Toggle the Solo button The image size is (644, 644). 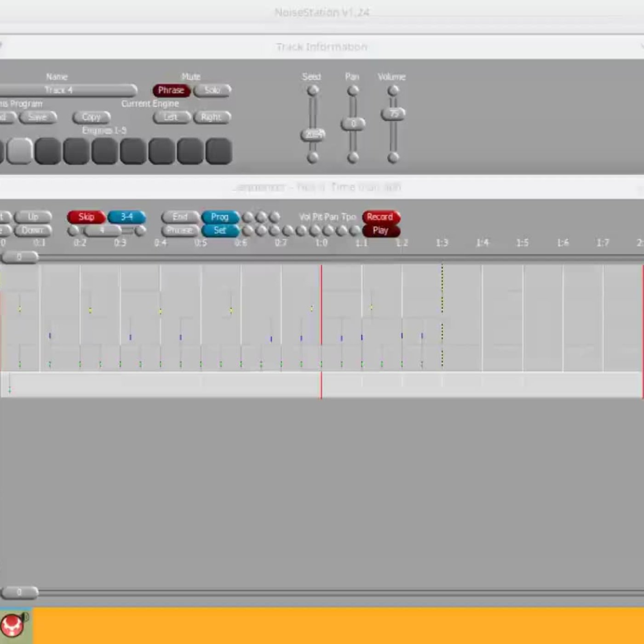click(212, 90)
